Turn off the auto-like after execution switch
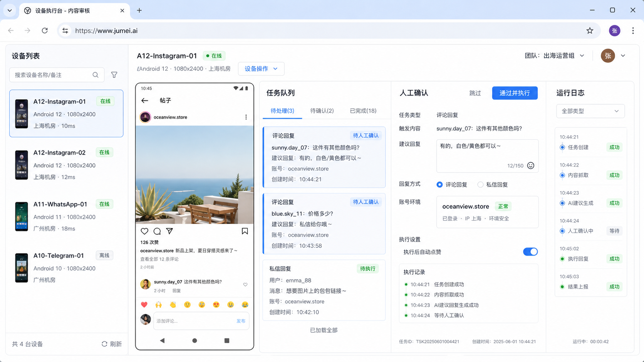This screenshot has width=644, height=362. (530, 252)
